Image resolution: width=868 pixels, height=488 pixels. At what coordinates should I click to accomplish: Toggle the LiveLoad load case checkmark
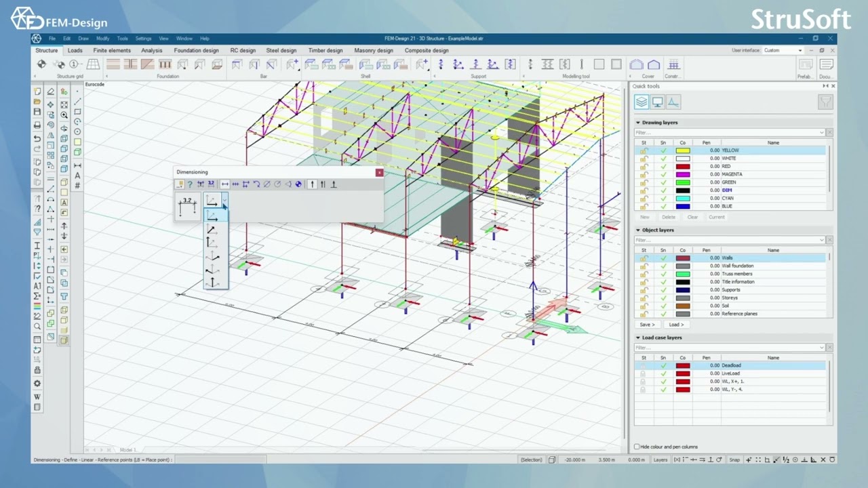tap(664, 373)
